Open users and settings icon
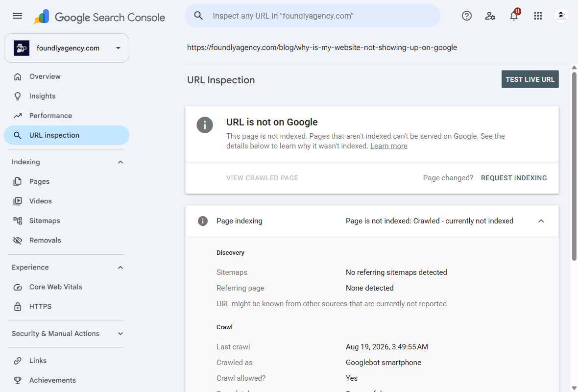This screenshot has width=578, height=392. (490, 16)
